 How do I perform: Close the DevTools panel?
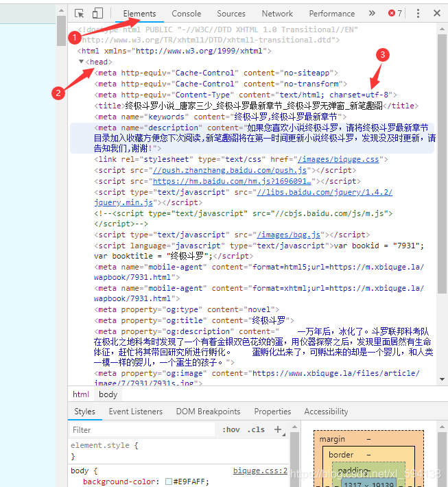(x=437, y=13)
